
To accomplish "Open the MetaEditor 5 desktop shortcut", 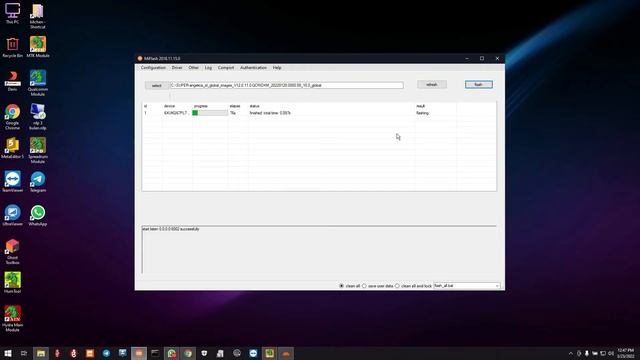I will pos(12,148).
